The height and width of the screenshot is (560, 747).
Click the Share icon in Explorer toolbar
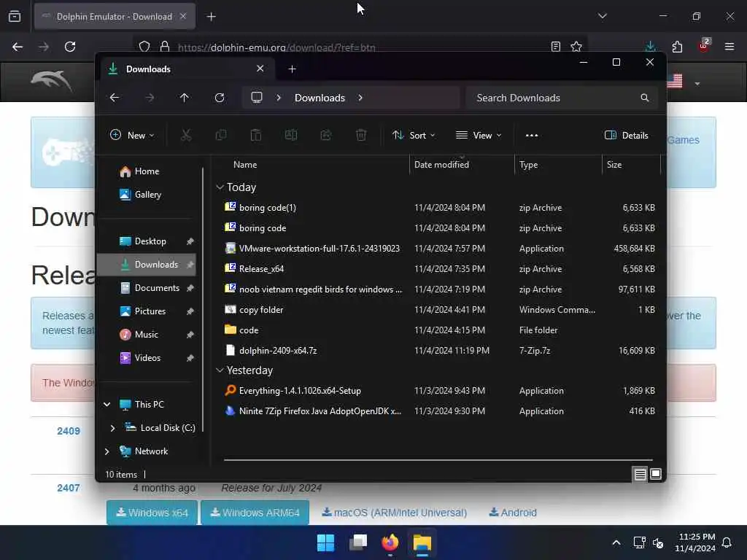click(x=326, y=135)
